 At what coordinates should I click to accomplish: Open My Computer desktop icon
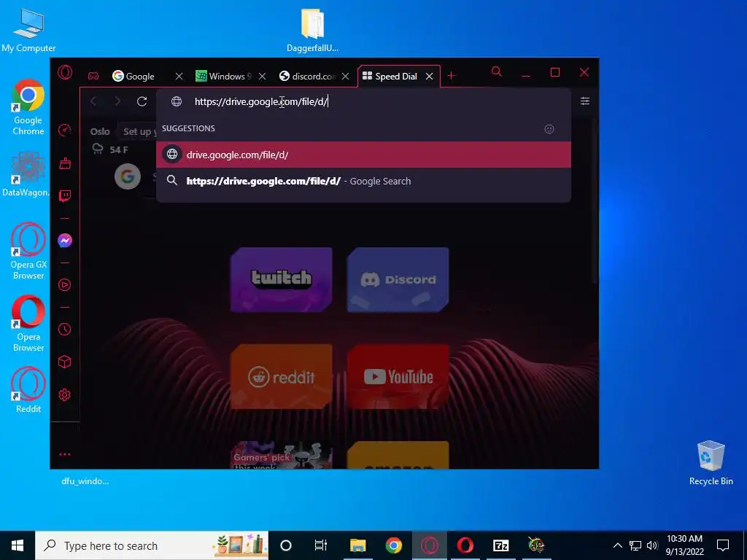(28, 29)
